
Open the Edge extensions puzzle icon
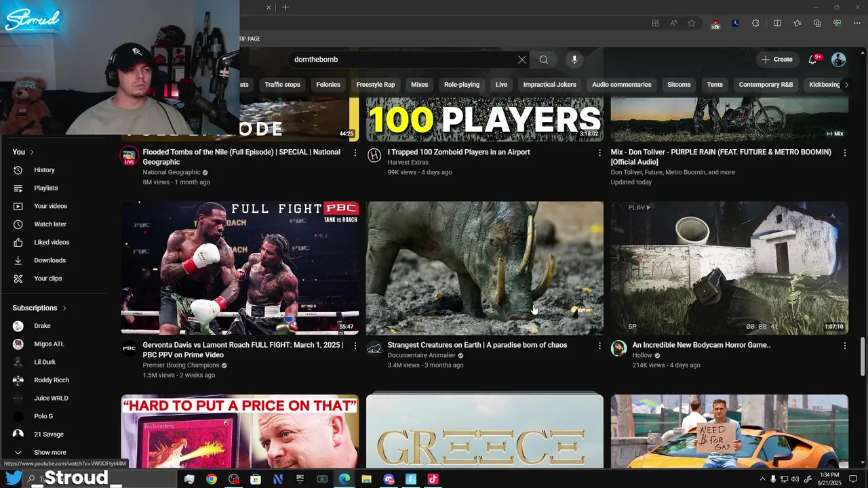click(755, 23)
